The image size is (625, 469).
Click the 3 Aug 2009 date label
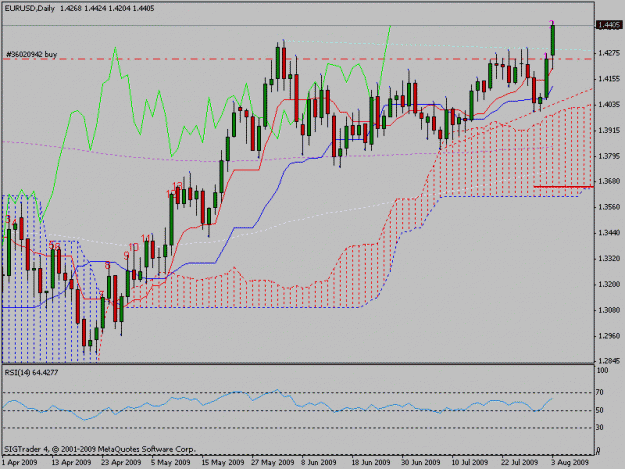tap(570, 462)
